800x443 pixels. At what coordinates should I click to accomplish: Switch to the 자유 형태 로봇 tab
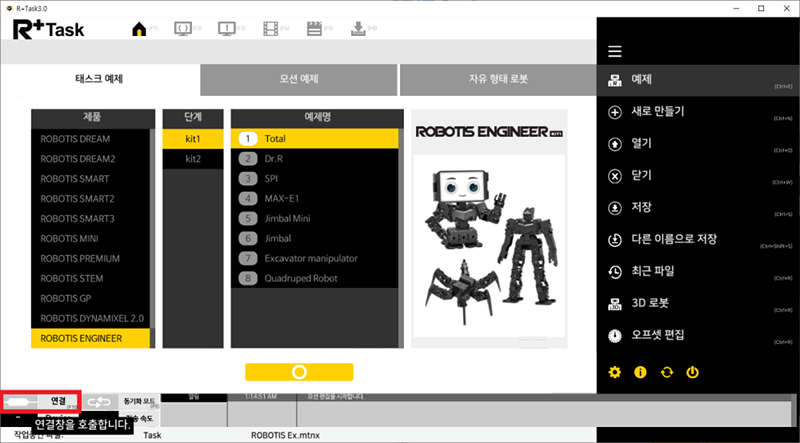(497, 79)
